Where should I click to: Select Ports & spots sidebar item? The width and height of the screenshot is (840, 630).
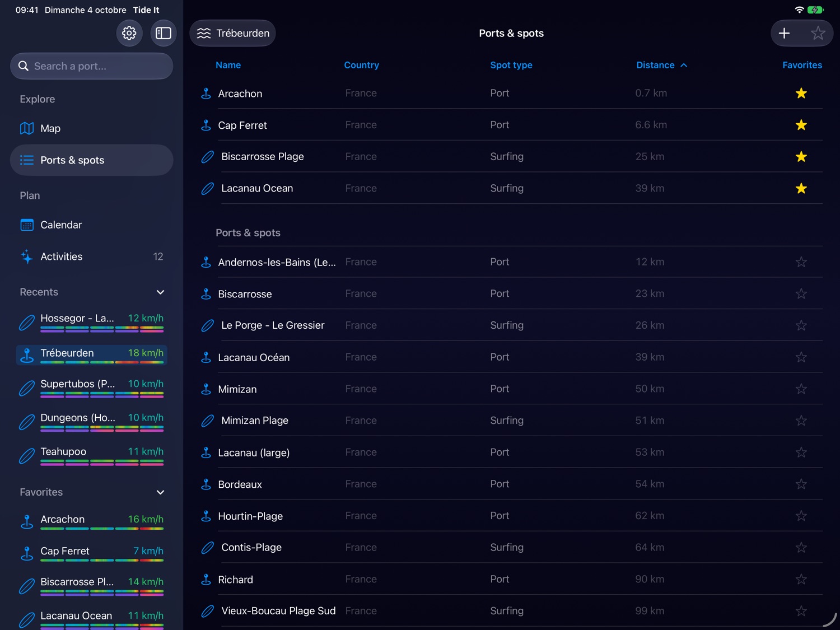pos(92,160)
